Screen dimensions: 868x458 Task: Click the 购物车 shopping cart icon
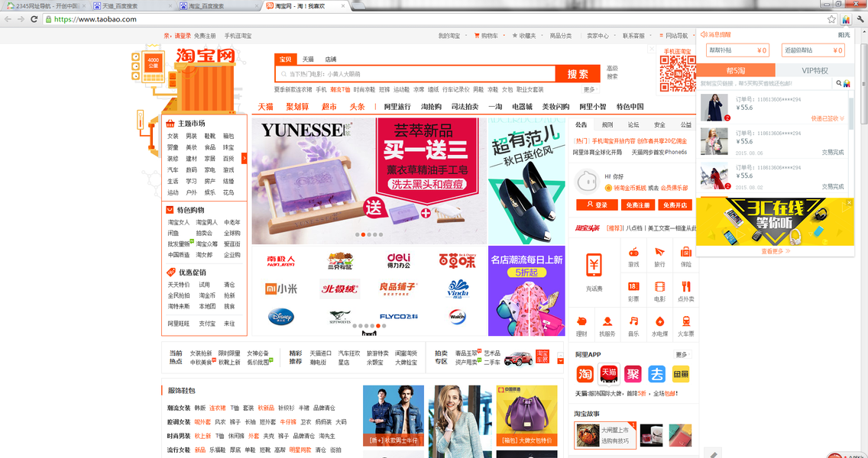pos(477,35)
